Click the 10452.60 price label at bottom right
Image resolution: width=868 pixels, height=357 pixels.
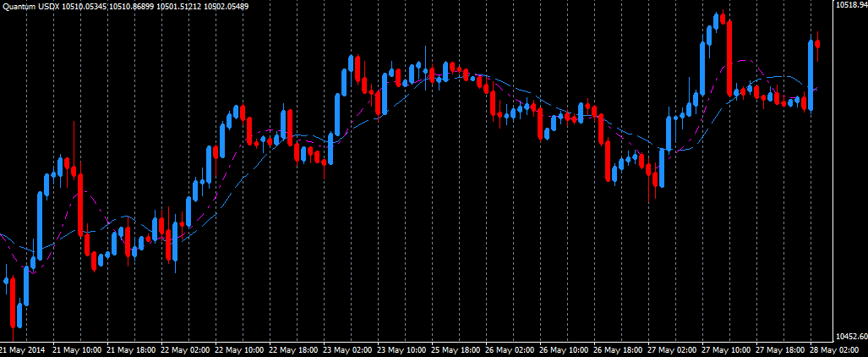(850, 336)
